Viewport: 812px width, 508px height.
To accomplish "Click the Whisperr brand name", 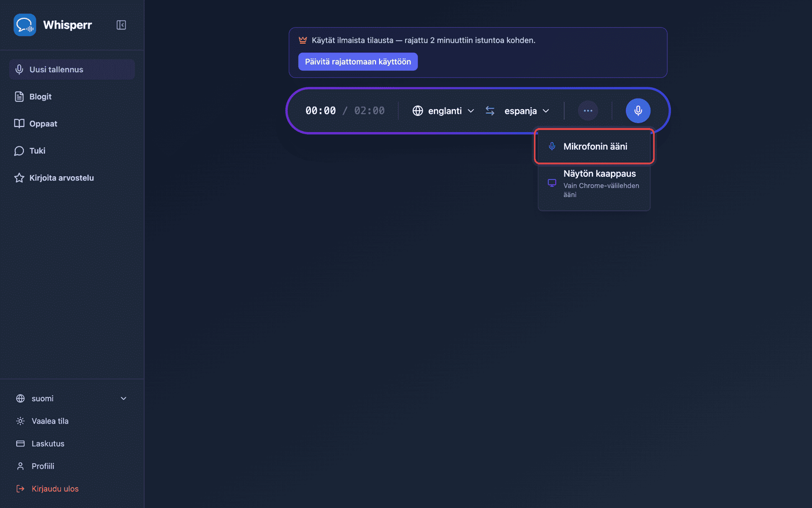I will coord(67,25).
